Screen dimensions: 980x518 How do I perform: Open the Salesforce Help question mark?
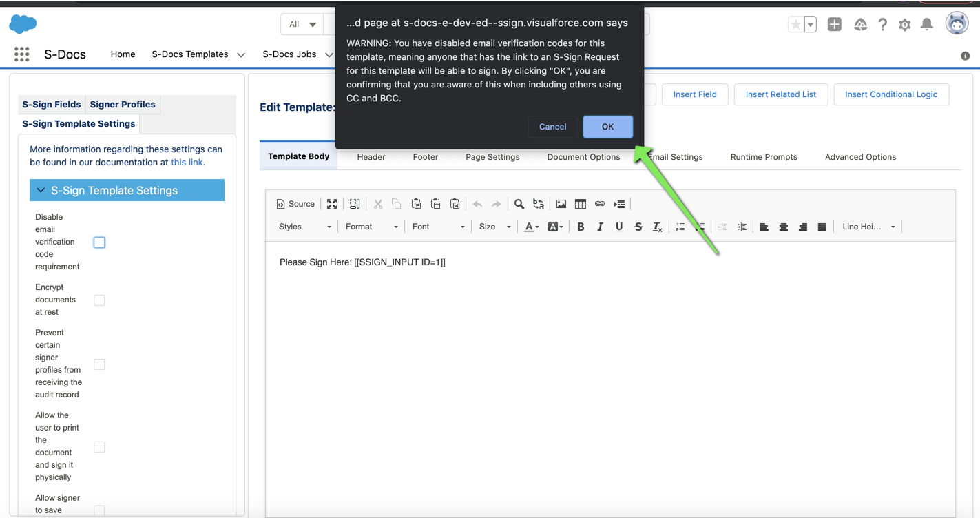882,25
